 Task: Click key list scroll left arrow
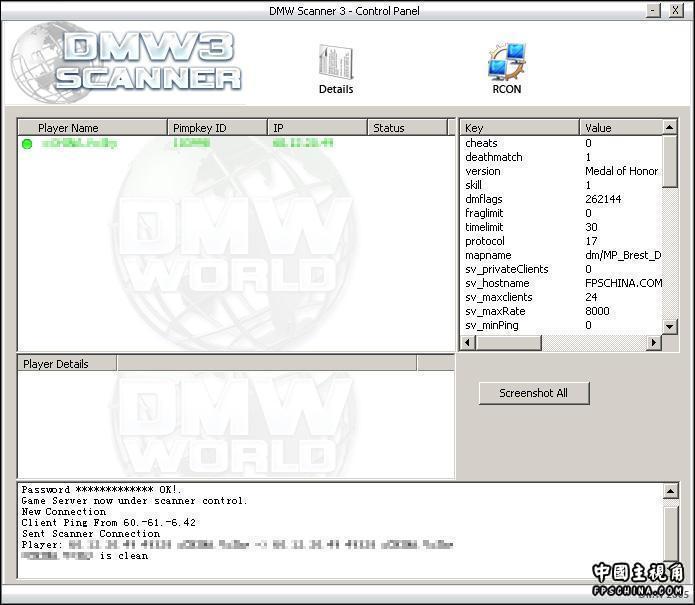click(468, 343)
